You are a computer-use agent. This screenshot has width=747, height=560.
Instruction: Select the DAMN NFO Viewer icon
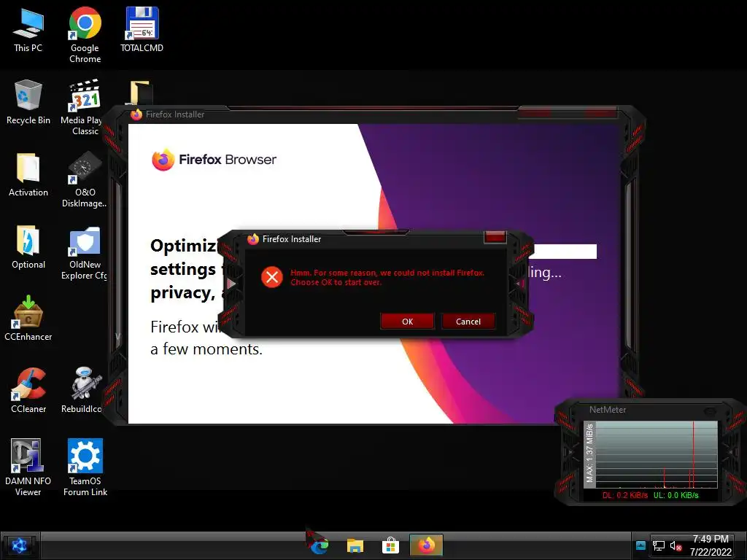point(28,467)
